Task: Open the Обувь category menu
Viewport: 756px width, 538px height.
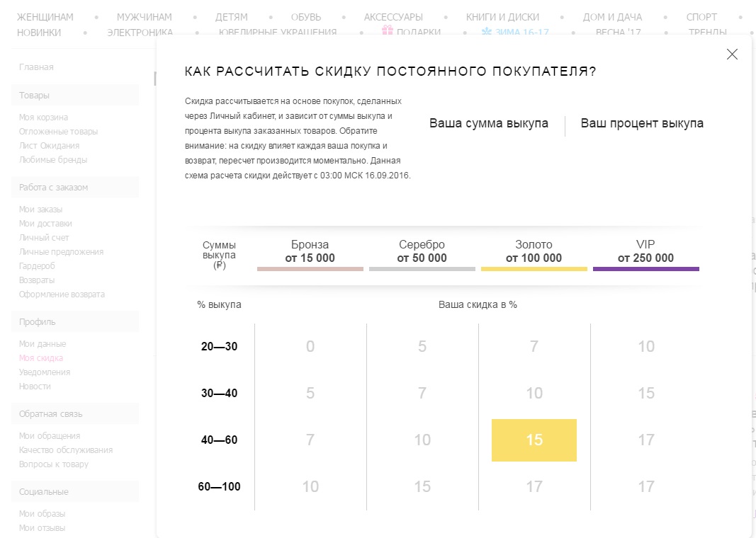Action: pyautogui.click(x=306, y=17)
